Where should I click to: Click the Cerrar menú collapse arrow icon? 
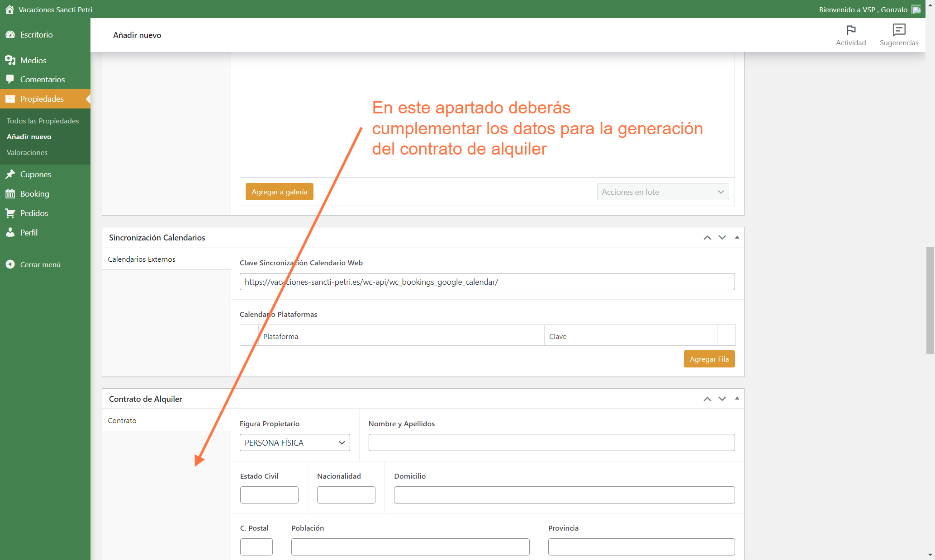coord(10,264)
